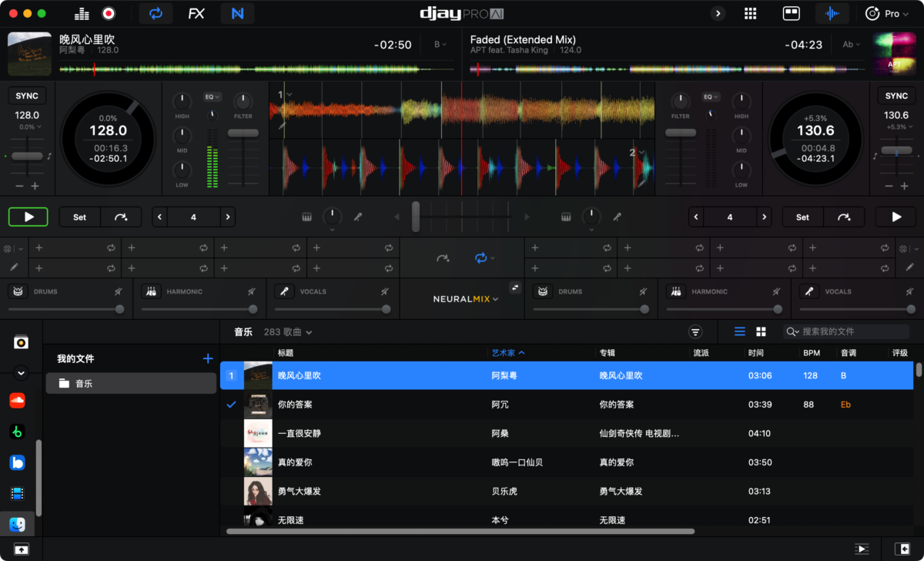Image resolution: width=924 pixels, height=561 pixels.
Task: Play the left deck
Action: pyautogui.click(x=28, y=217)
